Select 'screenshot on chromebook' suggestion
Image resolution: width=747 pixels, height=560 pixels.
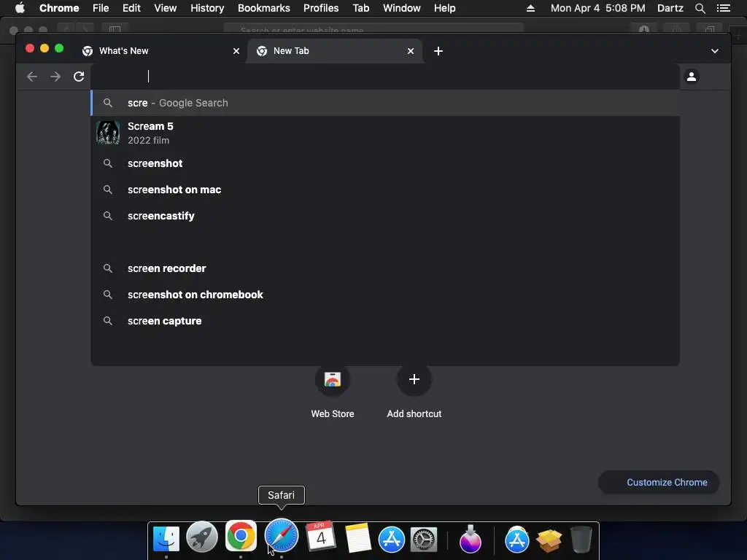pos(385,295)
